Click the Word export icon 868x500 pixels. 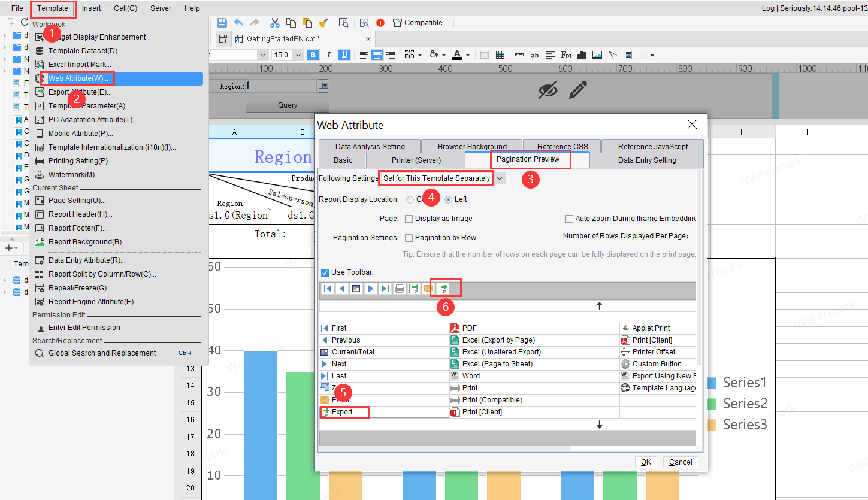[x=454, y=375]
